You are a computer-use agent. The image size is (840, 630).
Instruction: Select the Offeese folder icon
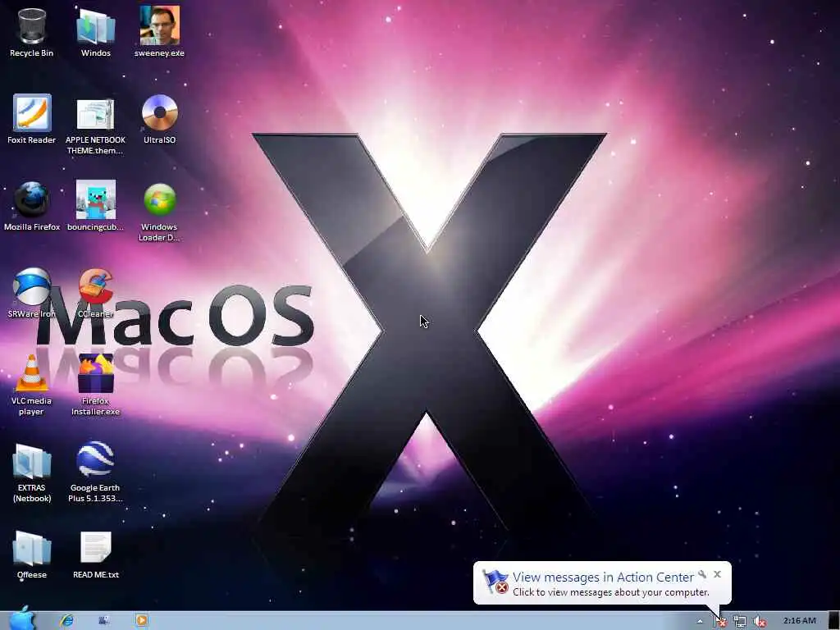point(32,547)
